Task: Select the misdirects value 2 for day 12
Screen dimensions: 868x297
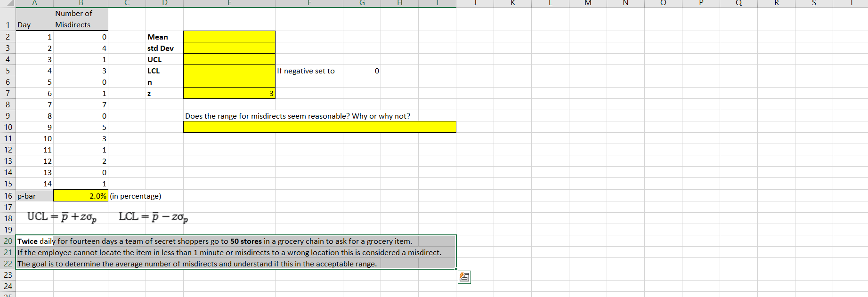Action: (x=81, y=161)
